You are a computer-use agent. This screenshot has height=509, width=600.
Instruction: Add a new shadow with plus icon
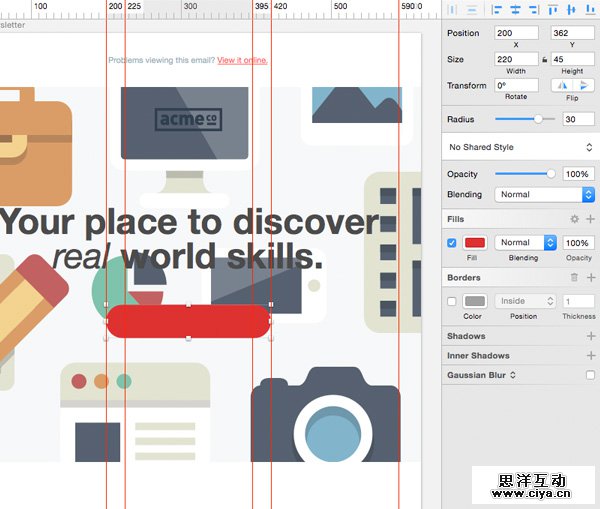click(x=590, y=337)
